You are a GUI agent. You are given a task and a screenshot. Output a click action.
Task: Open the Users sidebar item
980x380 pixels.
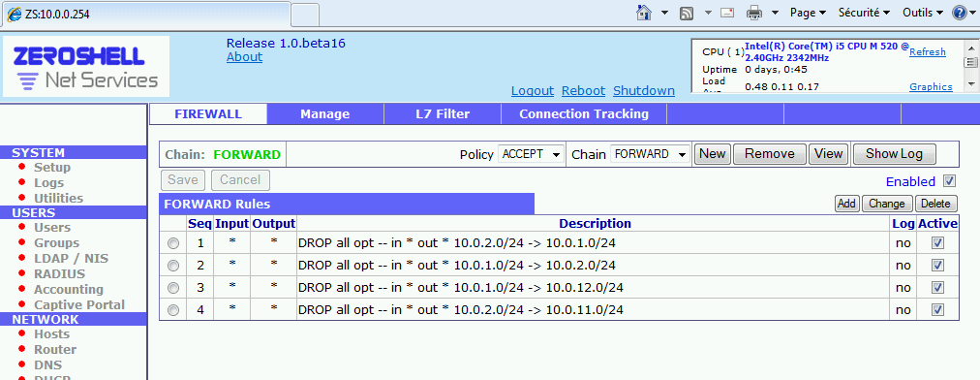[52, 227]
